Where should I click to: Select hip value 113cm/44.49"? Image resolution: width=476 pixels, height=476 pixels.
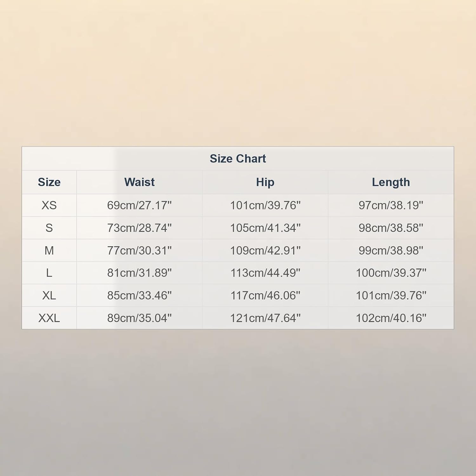[x=265, y=273]
